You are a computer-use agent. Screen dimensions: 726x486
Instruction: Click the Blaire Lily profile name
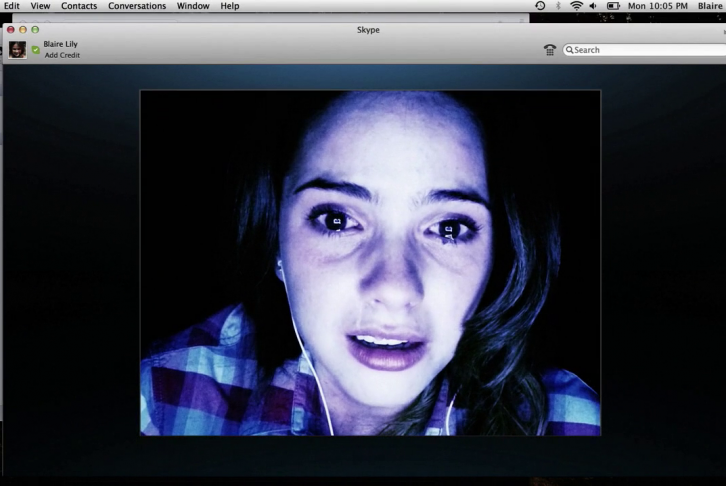[x=61, y=44]
